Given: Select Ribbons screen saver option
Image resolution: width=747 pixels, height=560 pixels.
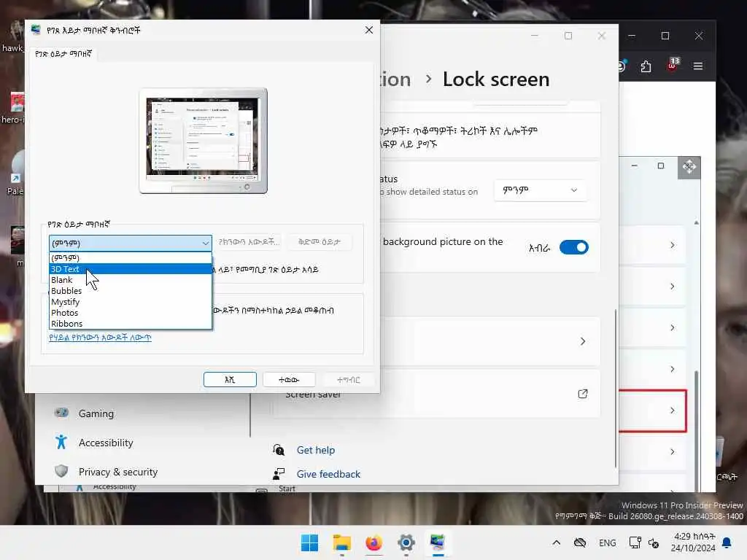Looking at the screenshot, I should [x=130, y=324].
